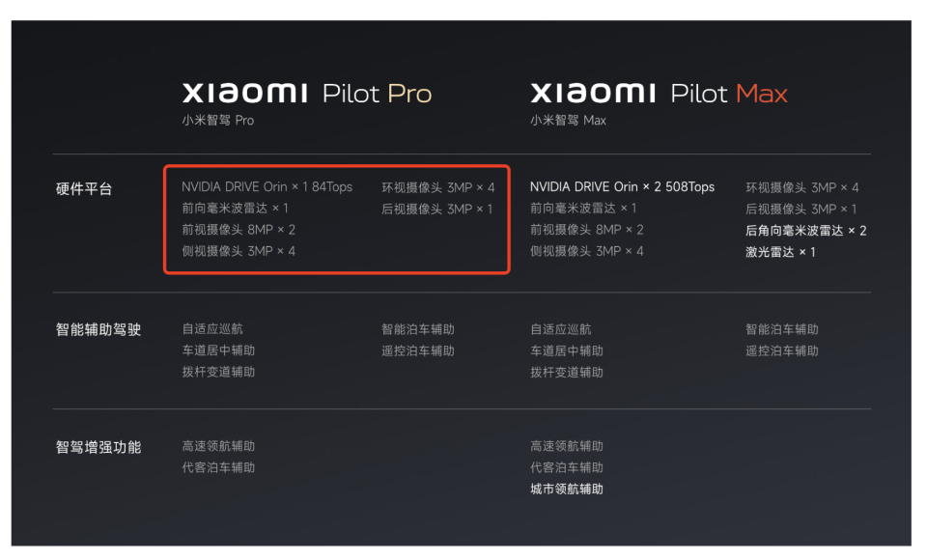Click 激光雷达 × 1 in Max column
Image resolution: width=927 pixels, height=560 pixels.
tap(780, 252)
